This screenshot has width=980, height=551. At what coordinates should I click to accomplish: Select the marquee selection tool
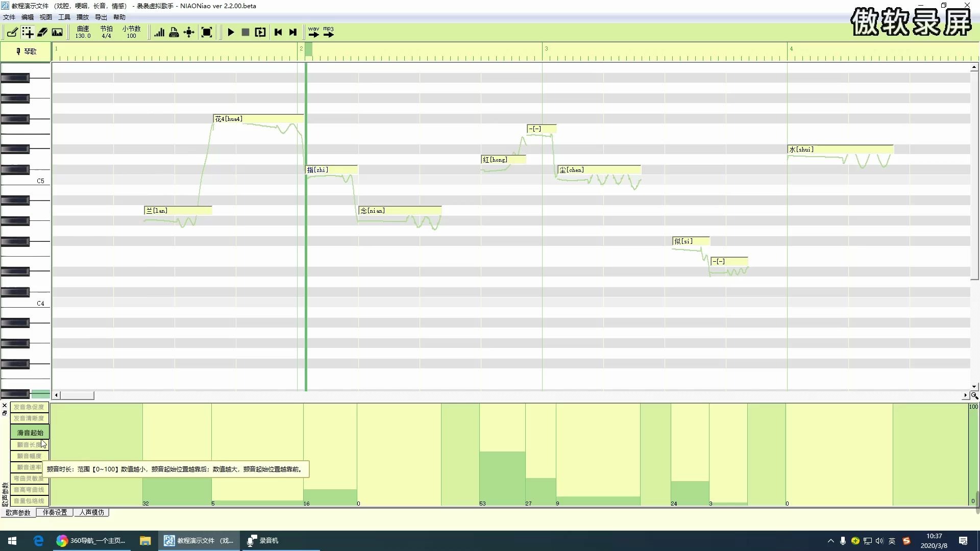(x=28, y=32)
